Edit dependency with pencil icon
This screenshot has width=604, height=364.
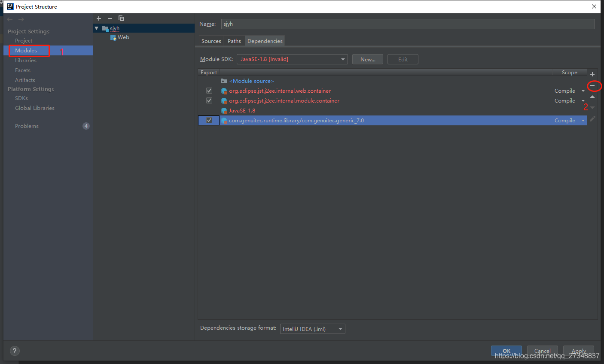592,119
